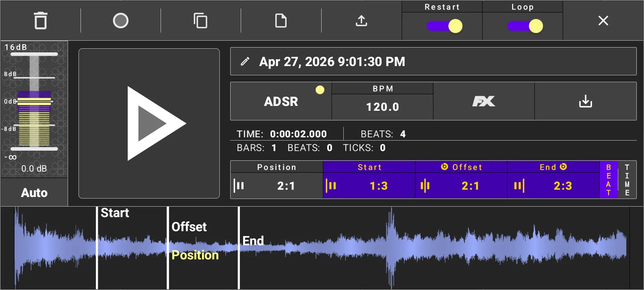Screen dimensions: 644x290
Task: Delete the sample with the trash icon
Action: point(41,21)
